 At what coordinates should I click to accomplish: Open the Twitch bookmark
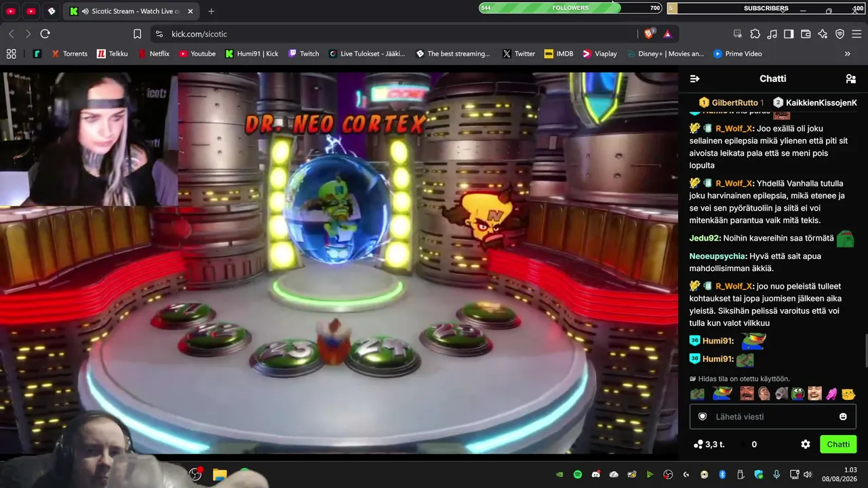303,54
